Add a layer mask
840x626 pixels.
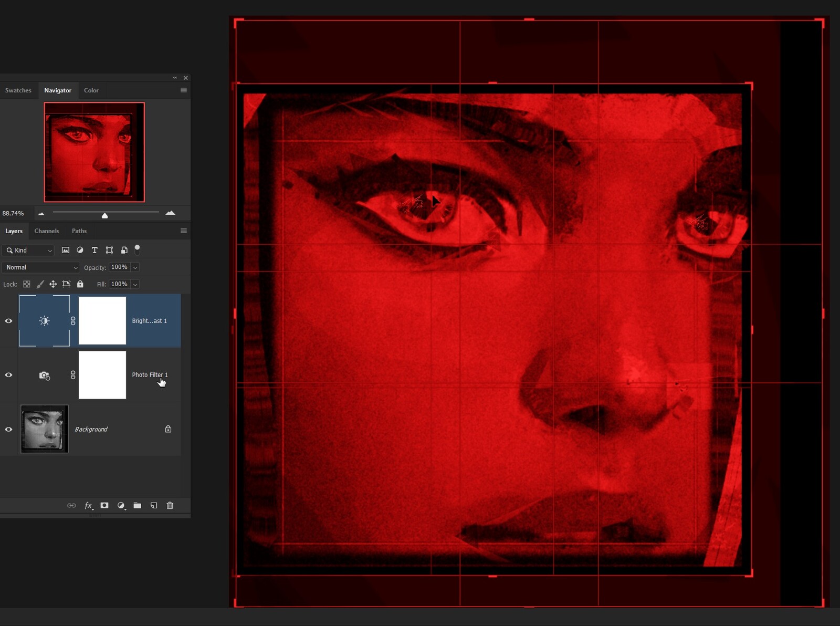(x=104, y=505)
